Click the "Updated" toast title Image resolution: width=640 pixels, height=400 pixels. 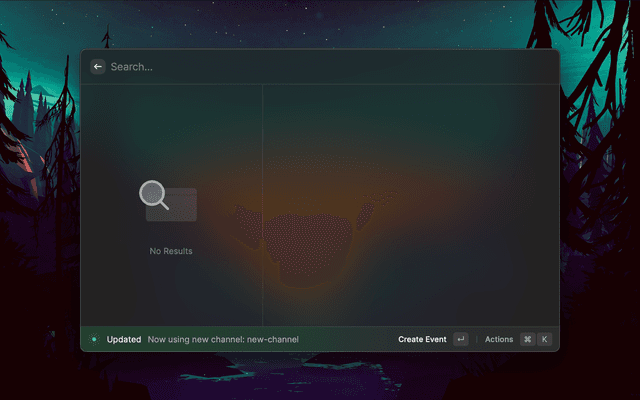124,339
